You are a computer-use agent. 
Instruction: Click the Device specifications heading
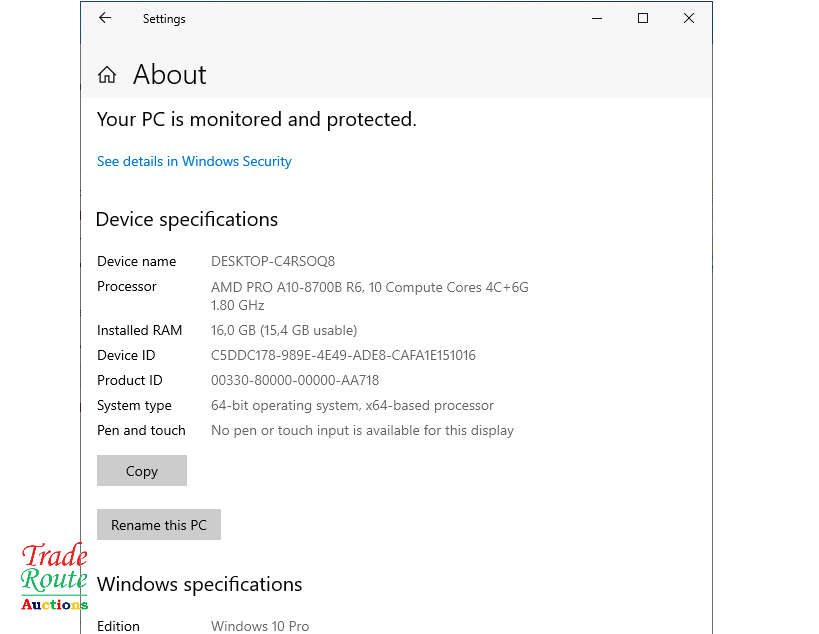[x=186, y=220]
